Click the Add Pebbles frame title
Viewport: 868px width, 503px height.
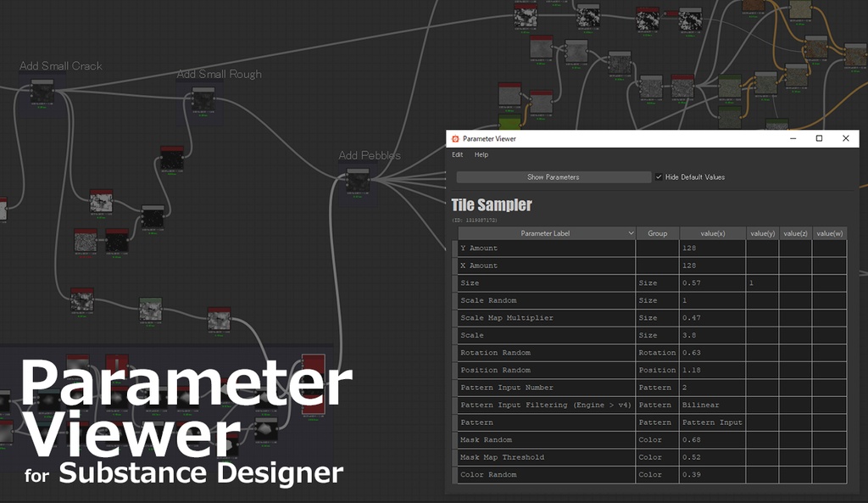370,156
